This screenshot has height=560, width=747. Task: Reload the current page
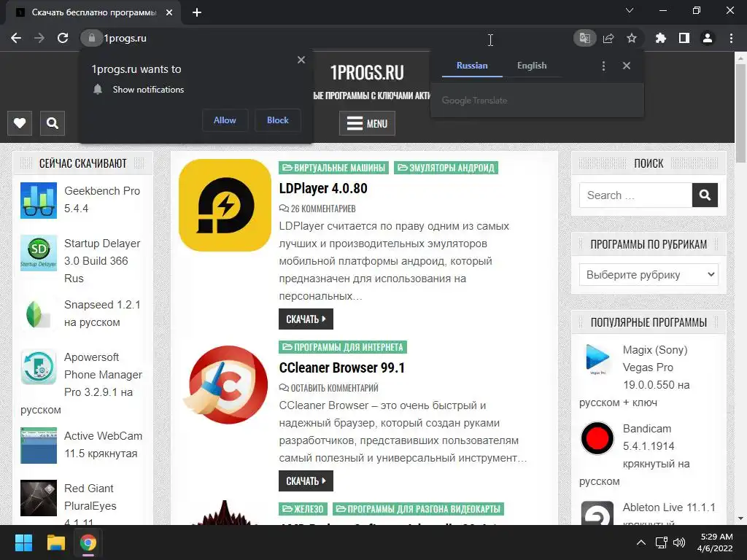point(63,38)
